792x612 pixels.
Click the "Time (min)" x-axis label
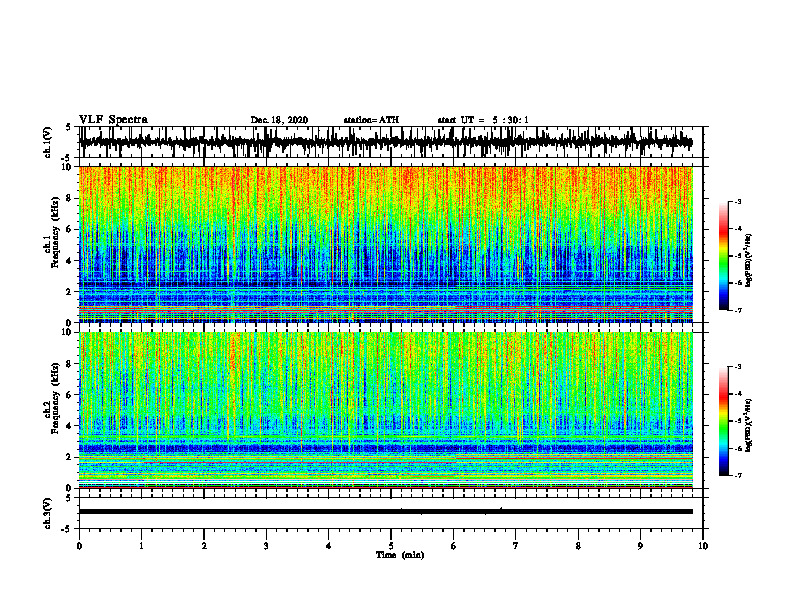coord(400,555)
